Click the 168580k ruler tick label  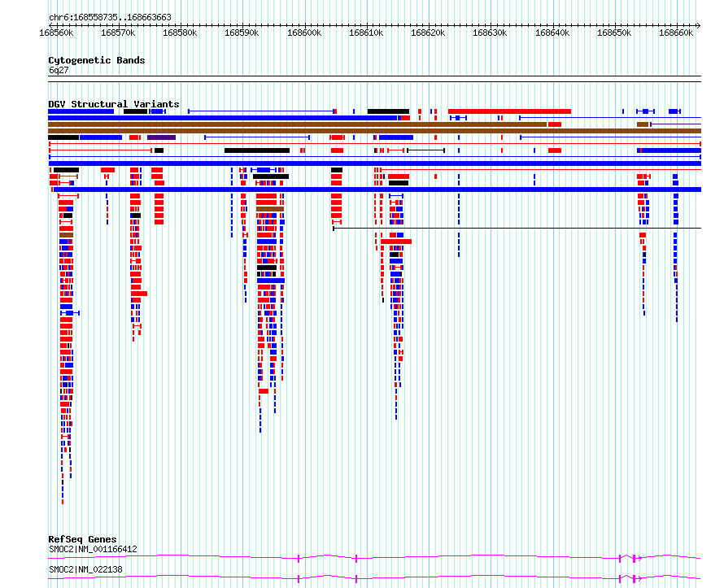[180, 33]
